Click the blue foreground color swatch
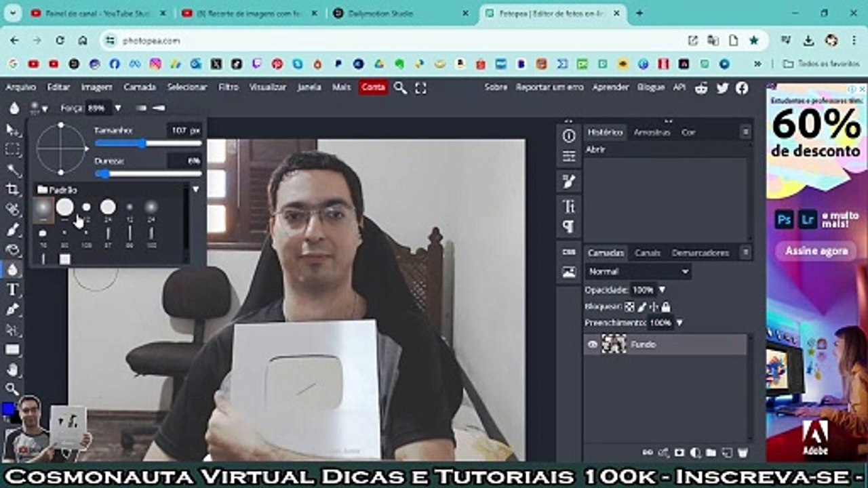 point(7,409)
